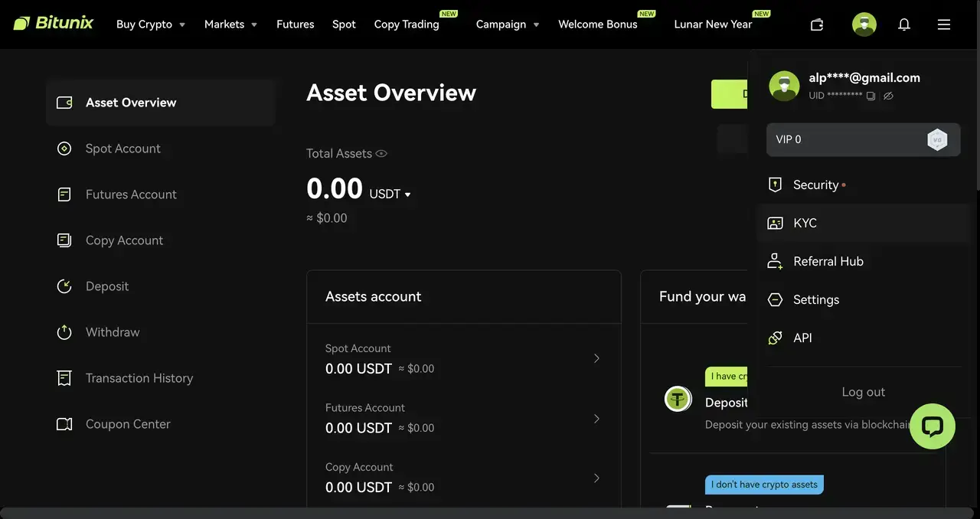Image resolution: width=980 pixels, height=519 pixels.
Task: Click the Referral Hub person icon
Action: 775,261
